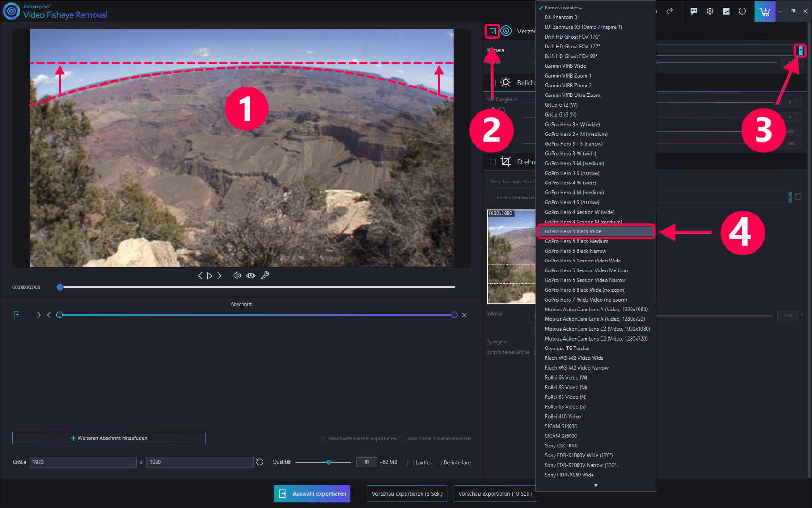
Task: Open the feedback rating speech-bubble icon
Action: point(694,11)
